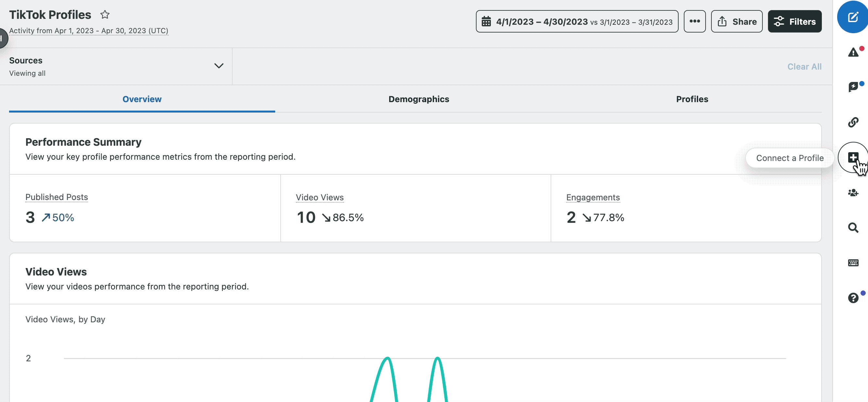
Task: Click the Share button
Action: 736,21
